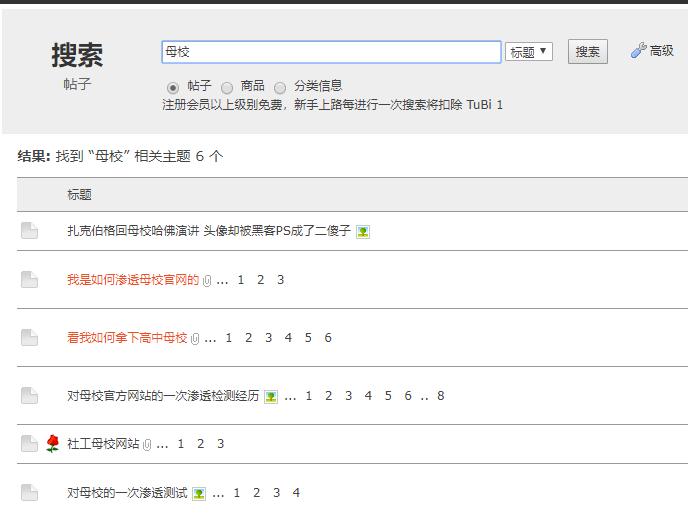Go to page 4 of 看我如何拿下高中母校
Viewport: 688px width, 515px height.
288,338
